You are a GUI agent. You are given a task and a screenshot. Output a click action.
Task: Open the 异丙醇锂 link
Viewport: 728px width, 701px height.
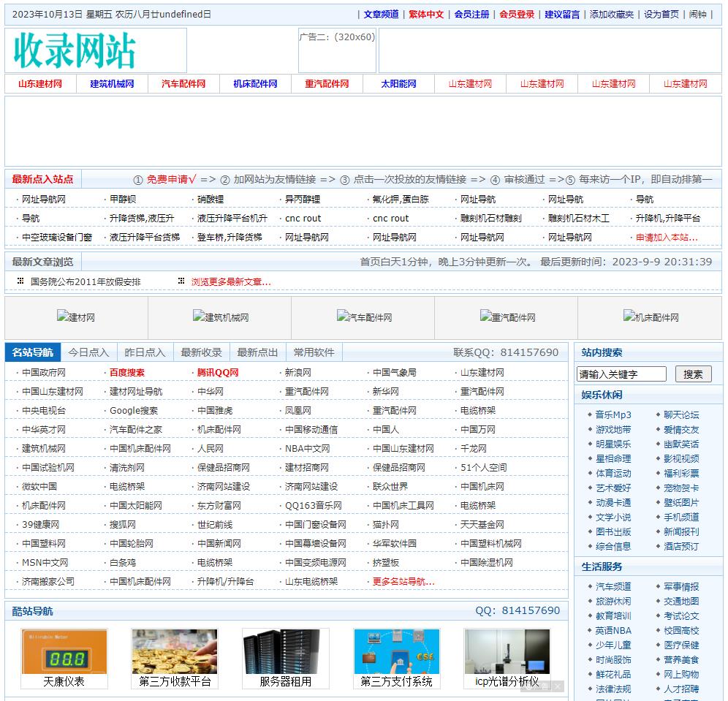(x=303, y=199)
